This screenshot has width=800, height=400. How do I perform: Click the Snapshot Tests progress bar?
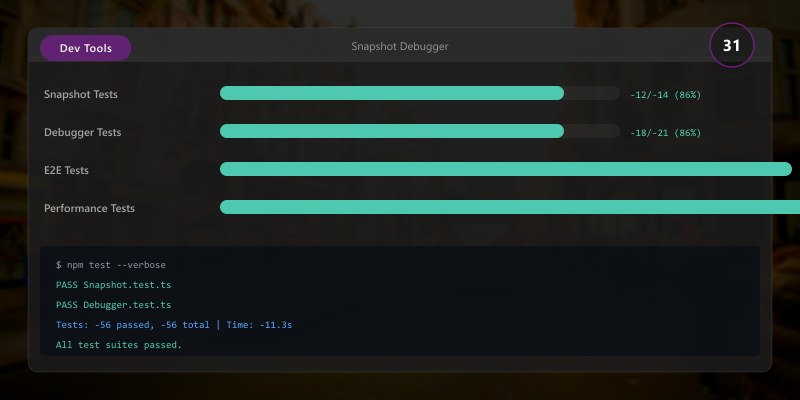[x=420, y=93]
